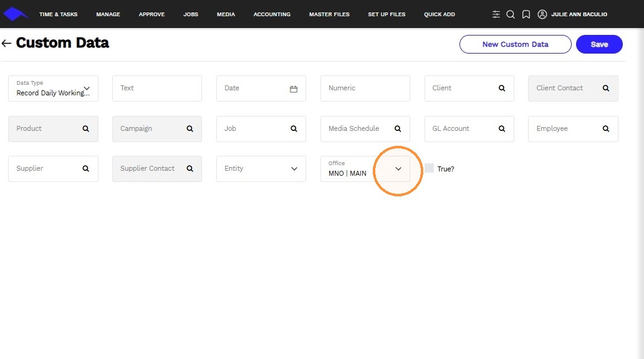Focus the Numeric input field
This screenshot has width=644, height=359.
click(x=365, y=89)
